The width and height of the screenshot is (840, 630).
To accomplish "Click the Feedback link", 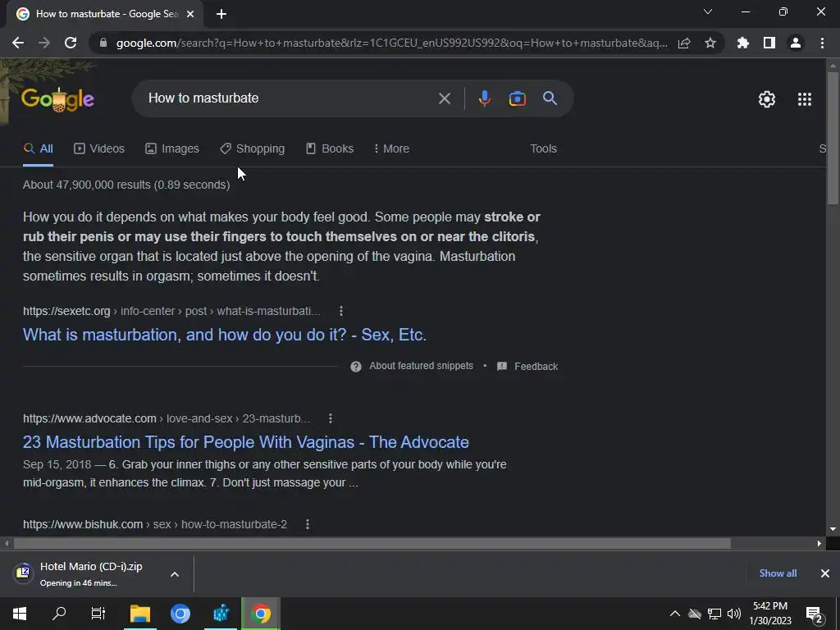I will pyautogui.click(x=536, y=367).
